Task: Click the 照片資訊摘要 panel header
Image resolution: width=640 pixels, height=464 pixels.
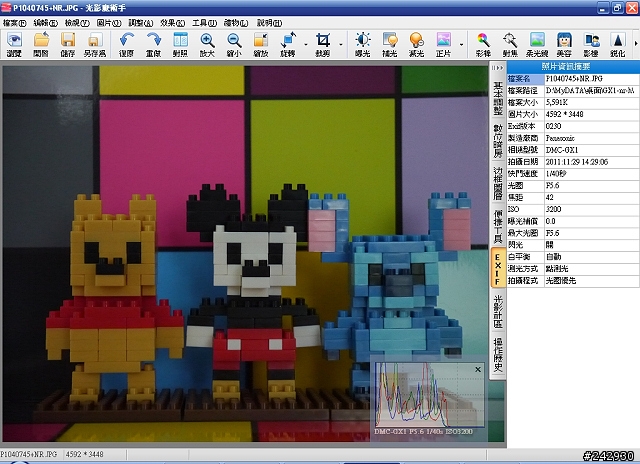Action: tap(573, 67)
